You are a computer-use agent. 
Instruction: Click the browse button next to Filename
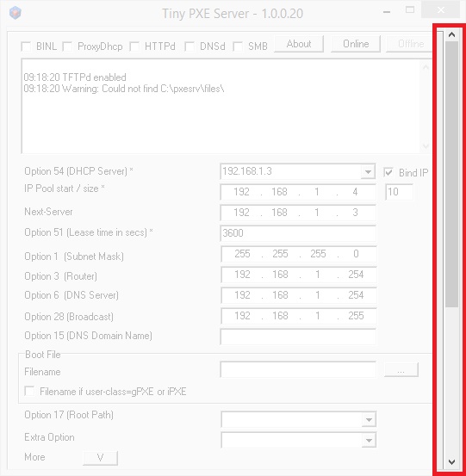pos(401,370)
